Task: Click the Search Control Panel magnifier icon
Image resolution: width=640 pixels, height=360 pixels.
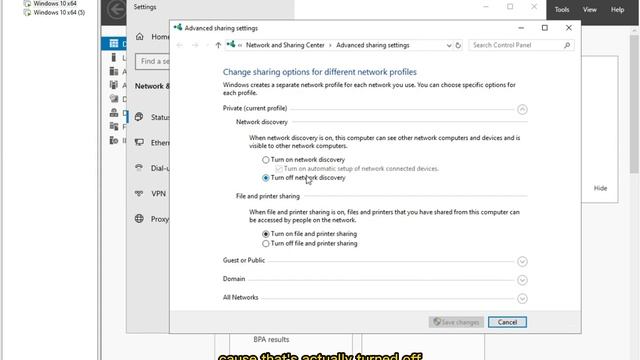Action: coord(567,45)
